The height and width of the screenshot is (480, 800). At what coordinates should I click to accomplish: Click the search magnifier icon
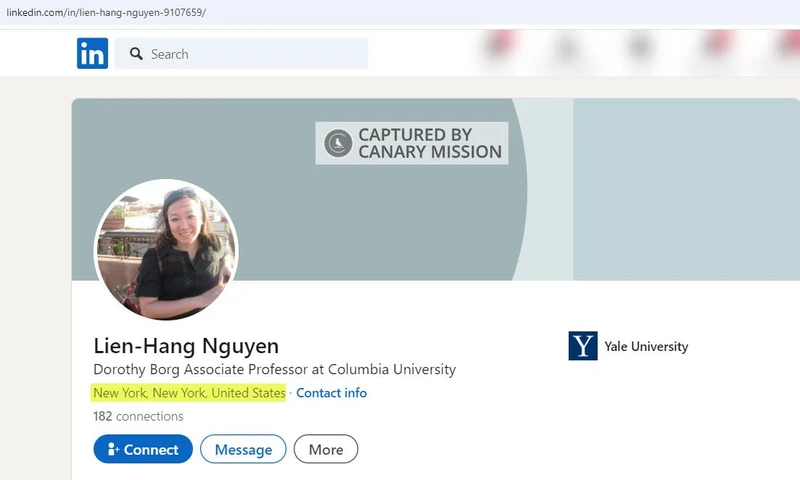pyautogui.click(x=136, y=54)
